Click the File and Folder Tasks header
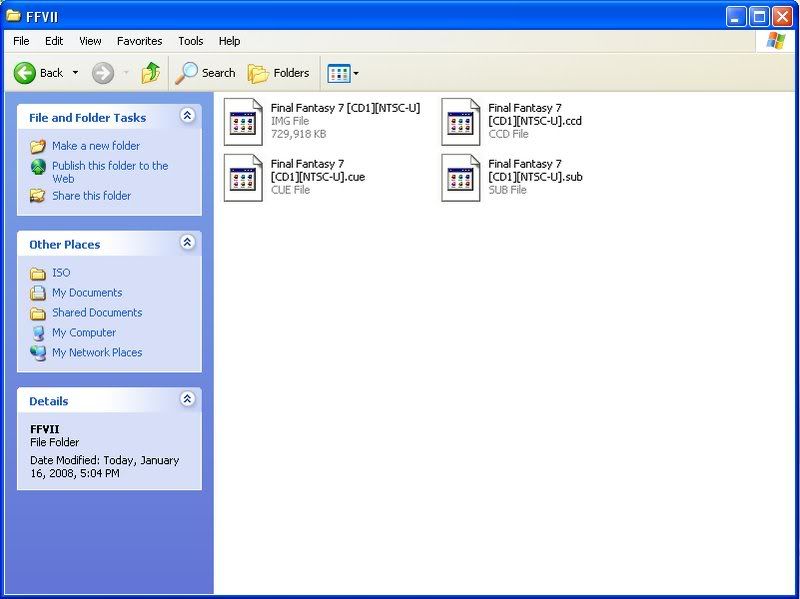 point(87,118)
